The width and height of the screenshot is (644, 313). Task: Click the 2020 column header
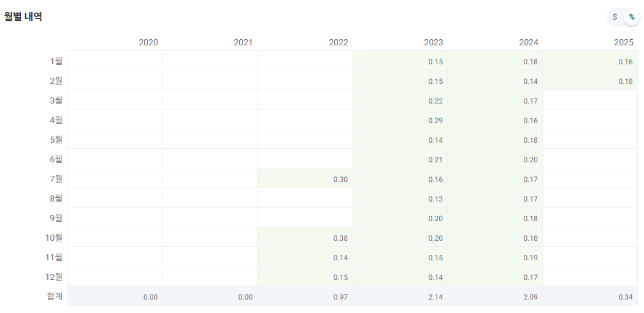[148, 42]
